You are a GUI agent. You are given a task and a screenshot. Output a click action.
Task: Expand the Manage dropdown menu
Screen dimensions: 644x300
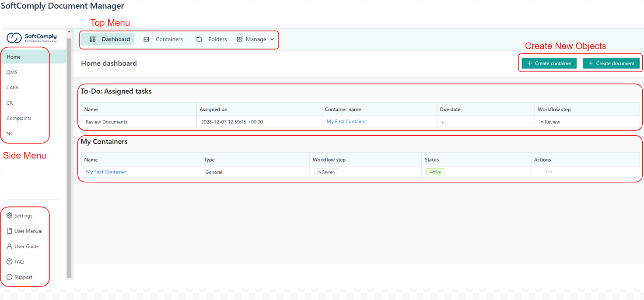tap(256, 39)
